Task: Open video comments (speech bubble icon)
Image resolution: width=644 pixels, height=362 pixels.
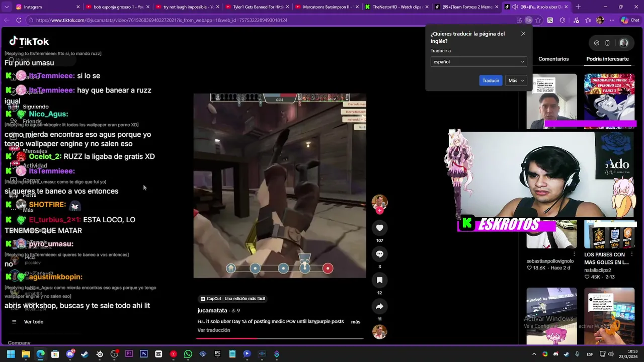Action: 379,254
